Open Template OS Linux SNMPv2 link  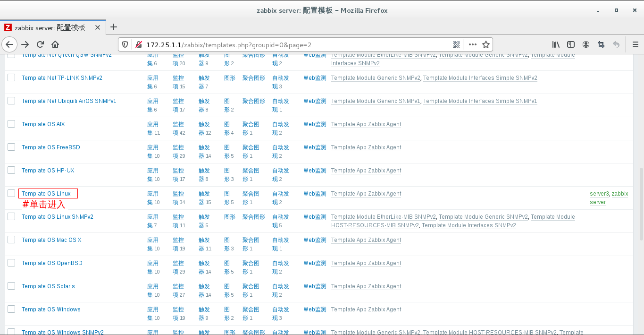58,217
